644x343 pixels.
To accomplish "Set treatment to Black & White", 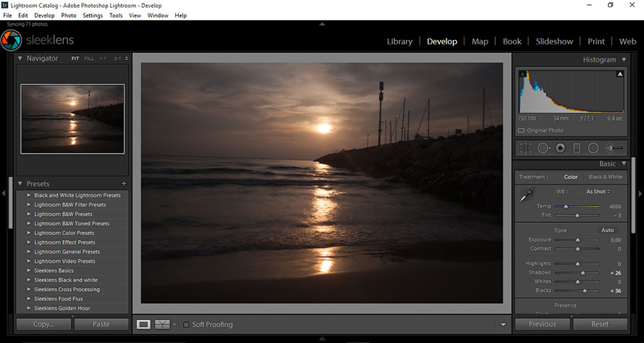I will (x=605, y=177).
